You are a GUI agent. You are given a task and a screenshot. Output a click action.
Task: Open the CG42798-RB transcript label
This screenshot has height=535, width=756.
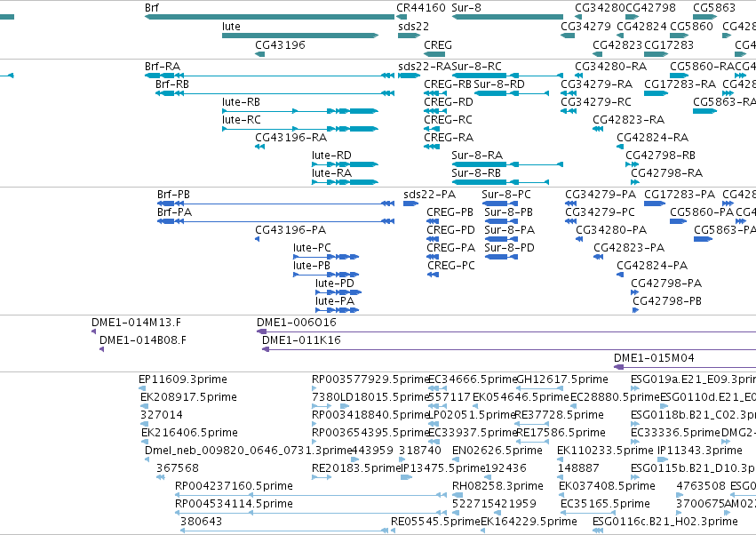coord(661,156)
